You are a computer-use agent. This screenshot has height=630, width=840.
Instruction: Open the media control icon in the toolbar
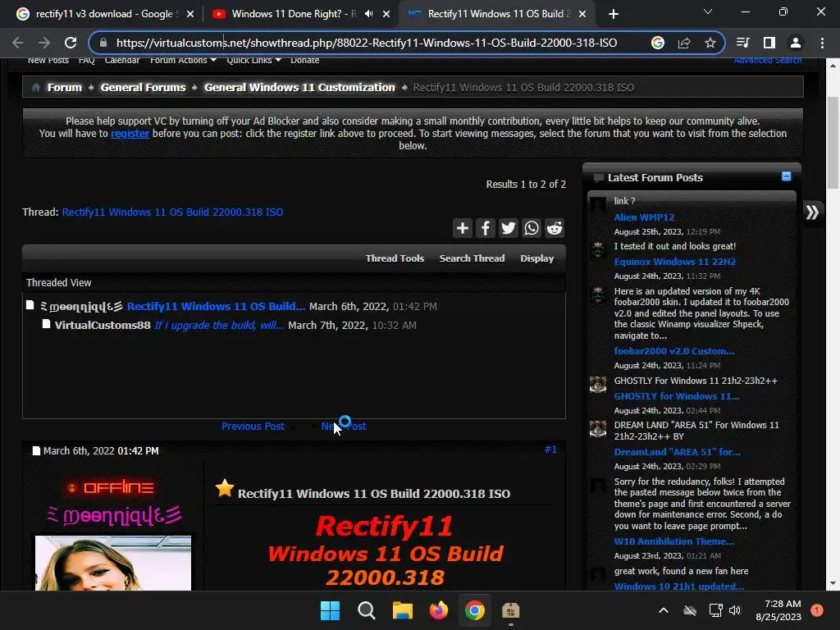742,43
